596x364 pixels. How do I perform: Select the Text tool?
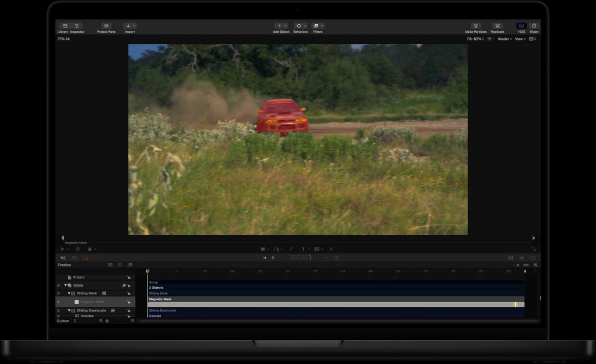point(303,249)
